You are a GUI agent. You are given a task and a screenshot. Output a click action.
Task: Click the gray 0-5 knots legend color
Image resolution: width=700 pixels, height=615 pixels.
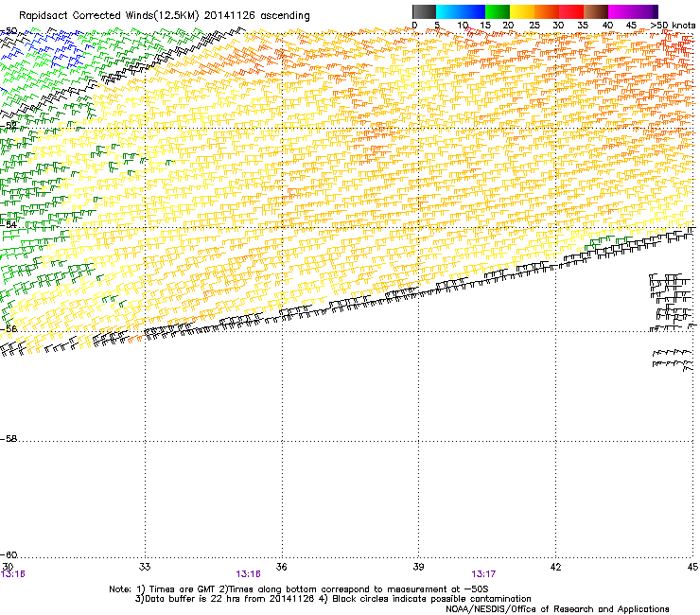click(424, 11)
